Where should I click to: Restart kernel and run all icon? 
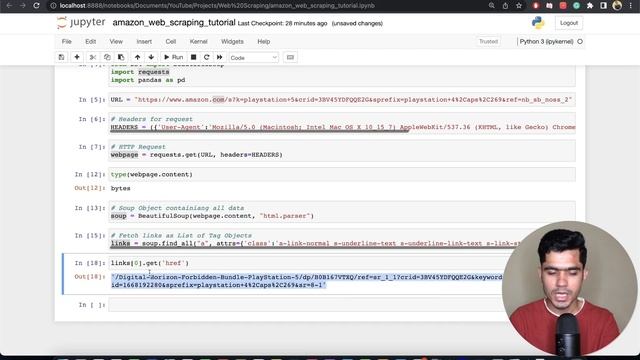[x=220, y=57]
